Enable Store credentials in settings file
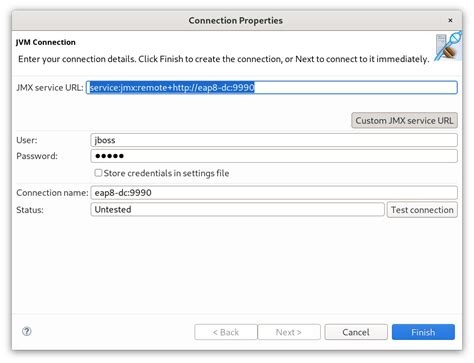474x363 pixels. pyautogui.click(x=98, y=173)
